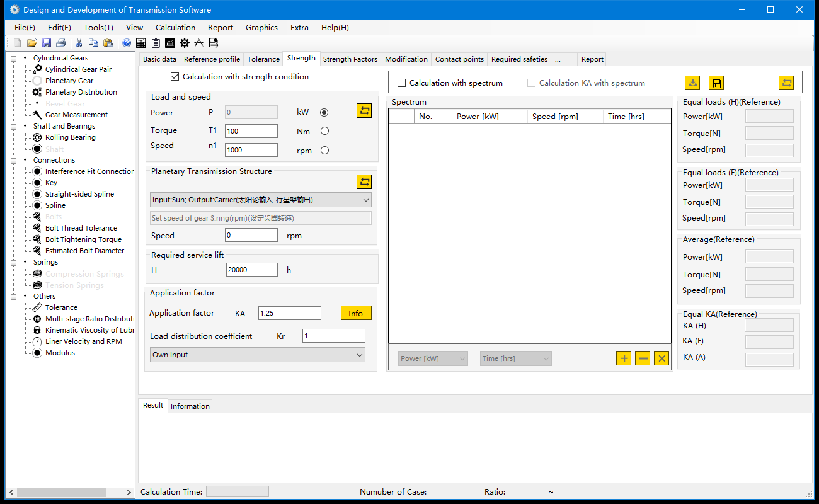Click the report clipboard toolbar icon
Viewport: 819px width, 504px height.
click(x=156, y=43)
